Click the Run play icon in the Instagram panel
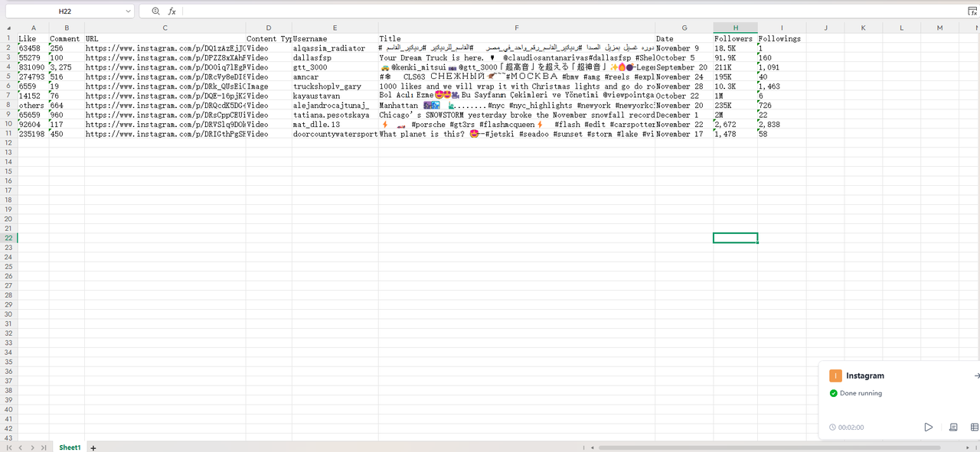The width and height of the screenshot is (980, 452). (x=928, y=427)
